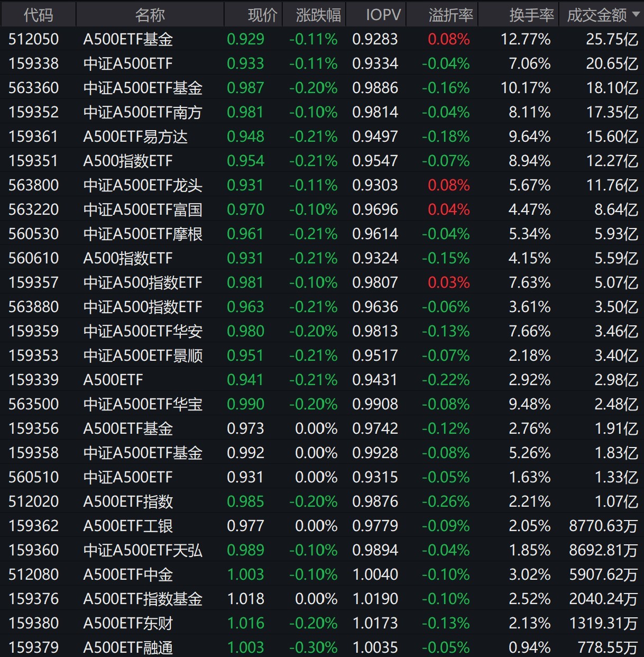Select fund code 560610
The width and height of the screenshot is (644, 657).
(x=34, y=258)
